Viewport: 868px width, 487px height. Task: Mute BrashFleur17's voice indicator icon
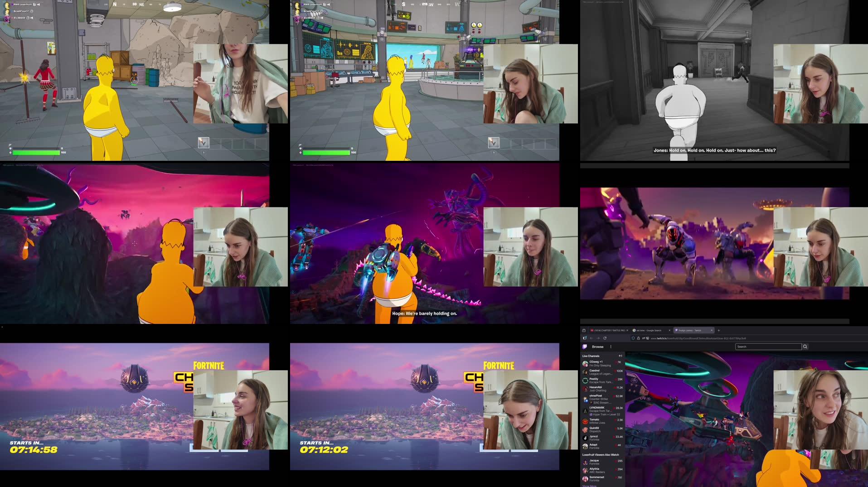pos(32,11)
